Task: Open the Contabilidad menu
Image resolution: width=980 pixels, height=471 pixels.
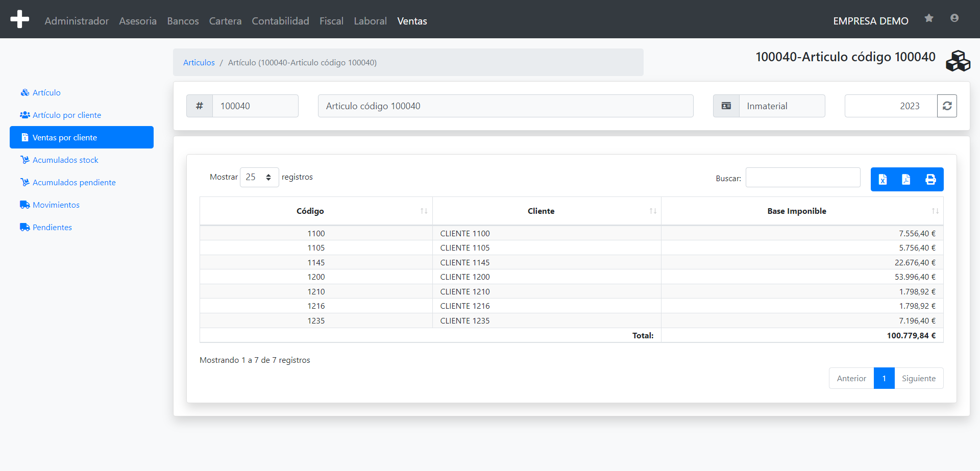Action: 280,21
